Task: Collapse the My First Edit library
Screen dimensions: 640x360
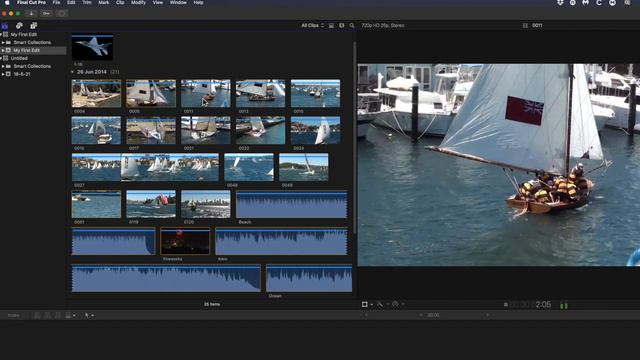Action: (x=1, y=35)
